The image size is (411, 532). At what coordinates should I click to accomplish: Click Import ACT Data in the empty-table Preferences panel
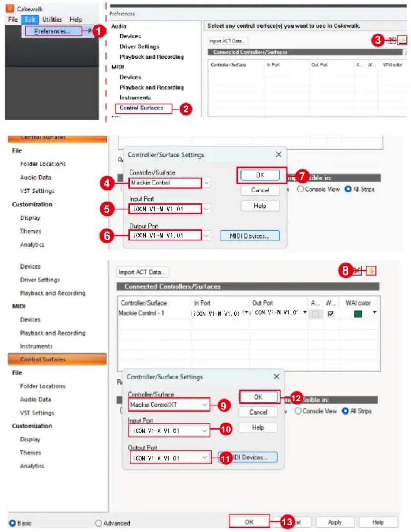[227, 41]
